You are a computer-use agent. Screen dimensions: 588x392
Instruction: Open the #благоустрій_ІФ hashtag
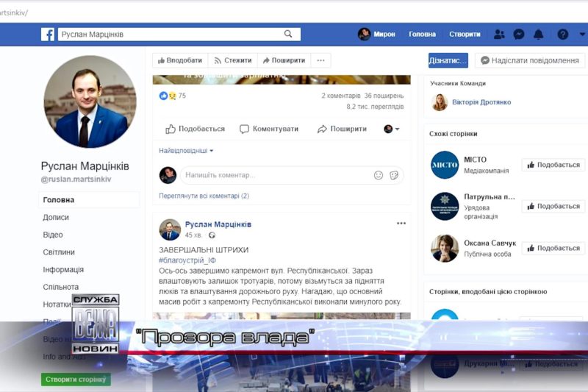coord(187,260)
